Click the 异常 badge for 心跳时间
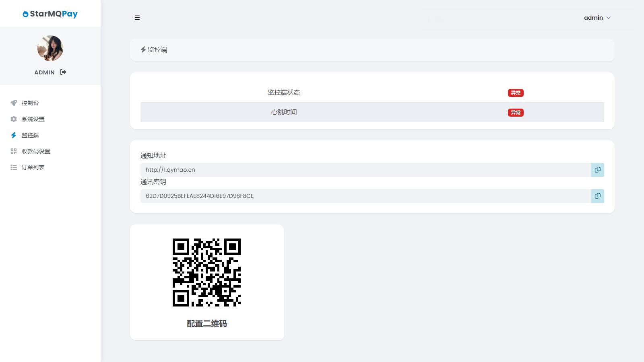Viewport: 644px width, 362px height. [516, 113]
